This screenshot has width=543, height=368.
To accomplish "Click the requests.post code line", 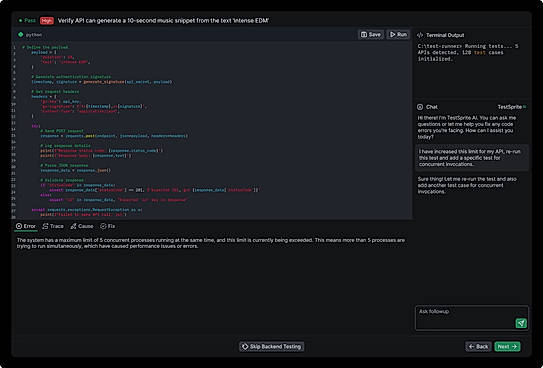I will (114, 136).
